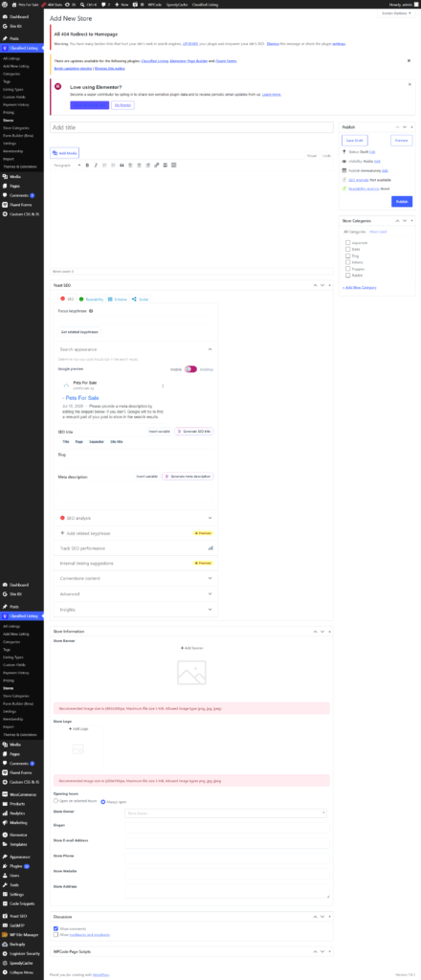Open Code Snippets in the sidebar
The height and width of the screenshot is (980, 421).
pyautogui.click(x=22, y=903)
